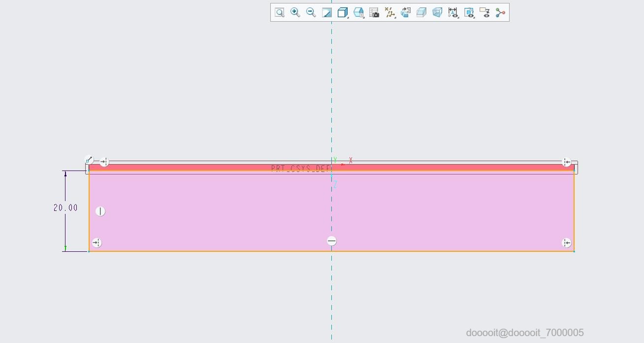644x343 pixels.
Task: Open the dimension display filter with eye
Action: 453,13
